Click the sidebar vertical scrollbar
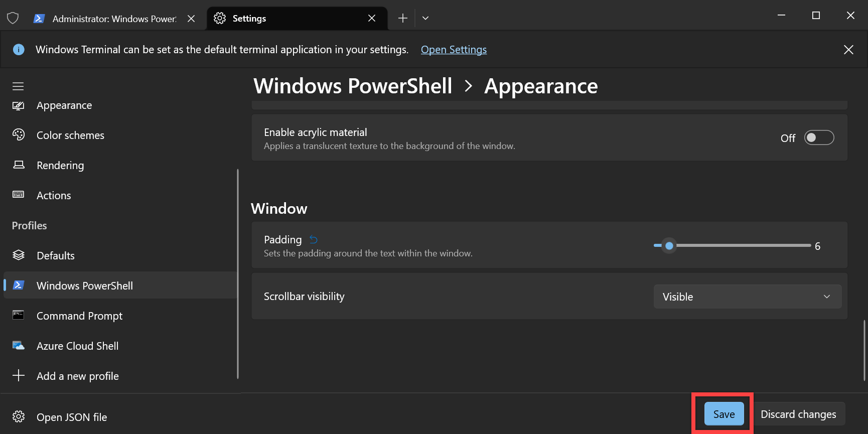The height and width of the screenshot is (434, 868). (x=238, y=274)
